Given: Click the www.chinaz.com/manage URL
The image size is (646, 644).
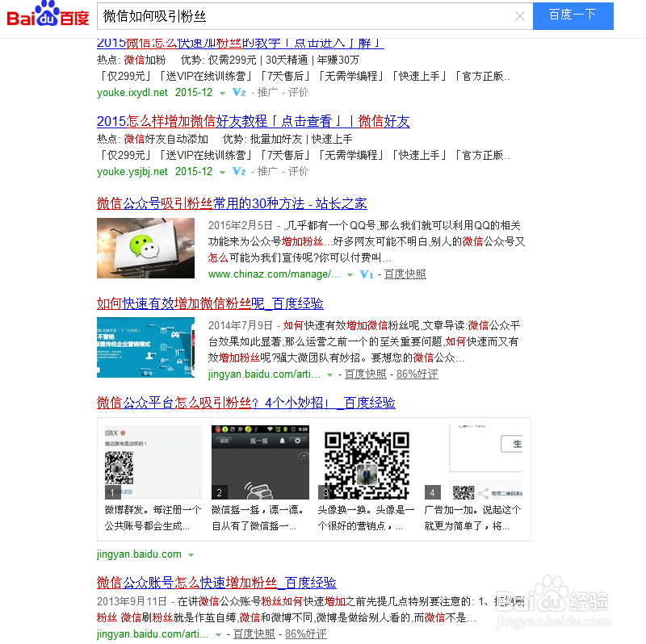Looking at the screenshot, I should (274, 274).
